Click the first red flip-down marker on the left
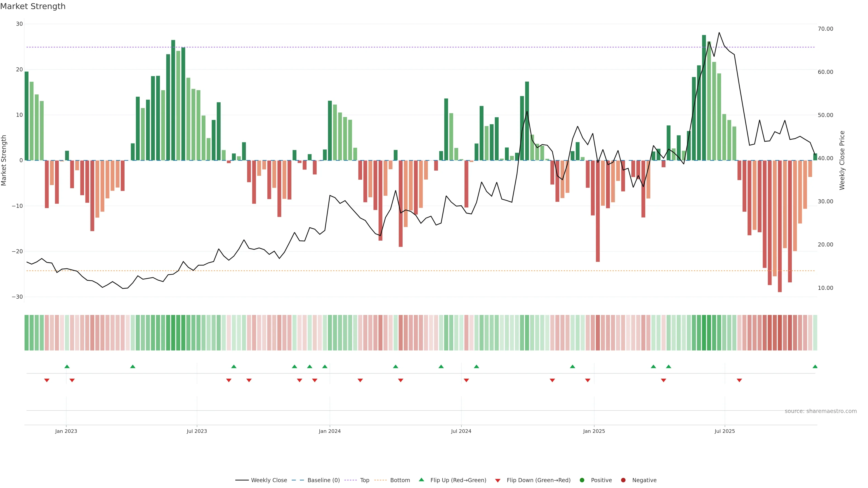Viewport: 868px width, 488px height. coord(47,380)
